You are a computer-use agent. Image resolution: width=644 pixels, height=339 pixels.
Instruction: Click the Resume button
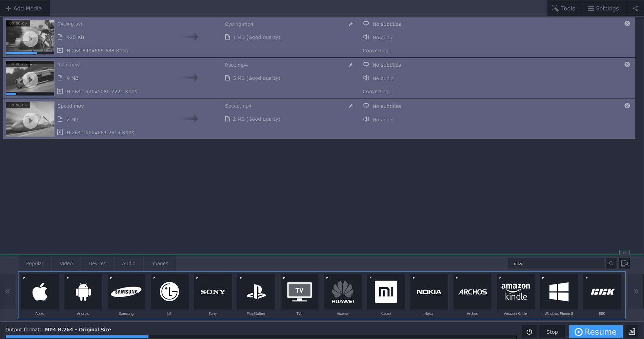(596, 332)
